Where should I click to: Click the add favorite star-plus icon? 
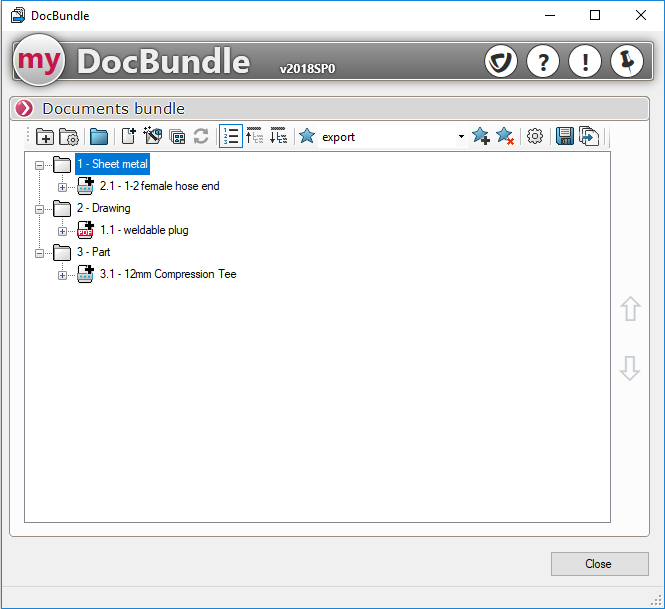[481, 137]
